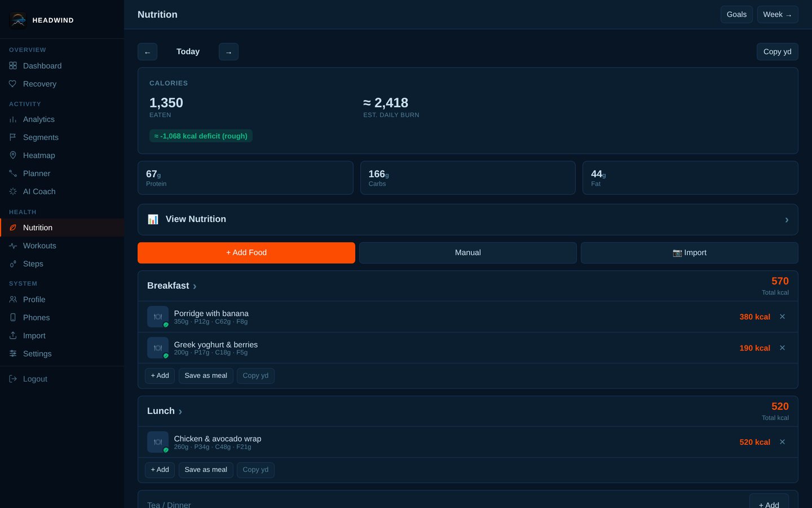This screenshot has width=812, height=508.
Task: Remove Porridge with banana entry
Action: point(782,317)
